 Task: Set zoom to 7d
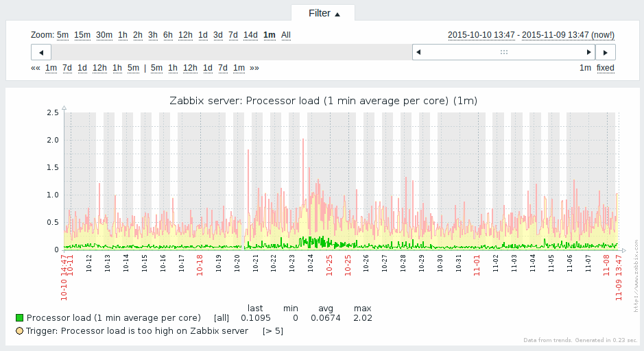click(x=233, y=35)
